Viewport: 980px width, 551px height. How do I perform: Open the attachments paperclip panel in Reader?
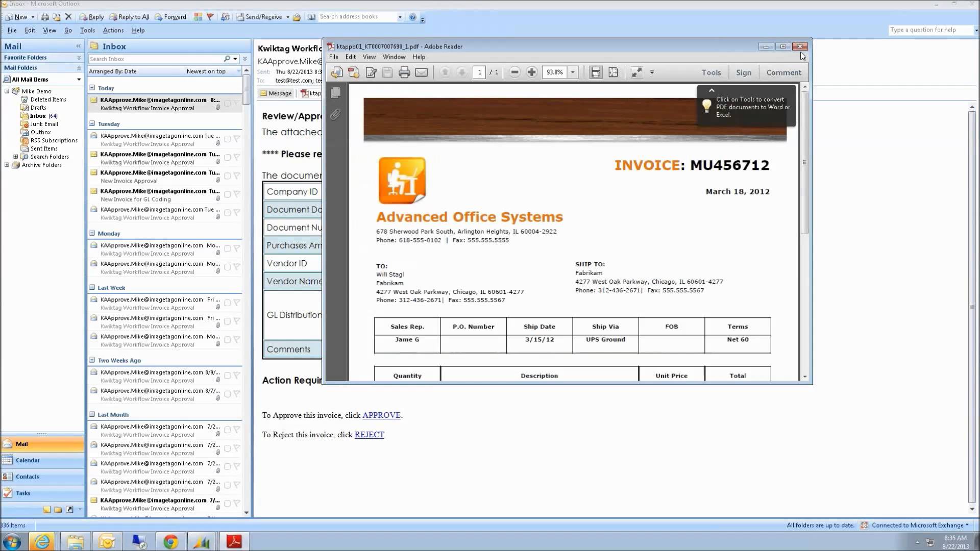pyautogui.click(x=335, y=114)
